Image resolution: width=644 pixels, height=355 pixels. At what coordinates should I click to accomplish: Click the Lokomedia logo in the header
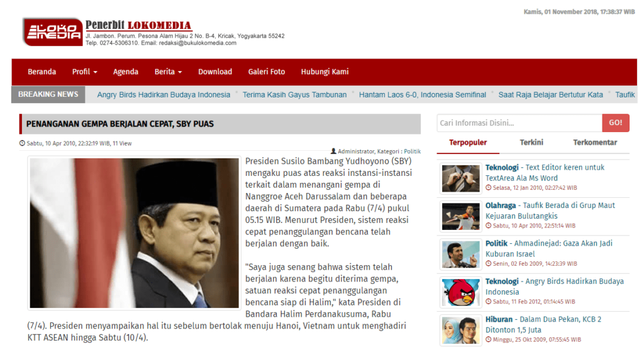coord(53,32)
